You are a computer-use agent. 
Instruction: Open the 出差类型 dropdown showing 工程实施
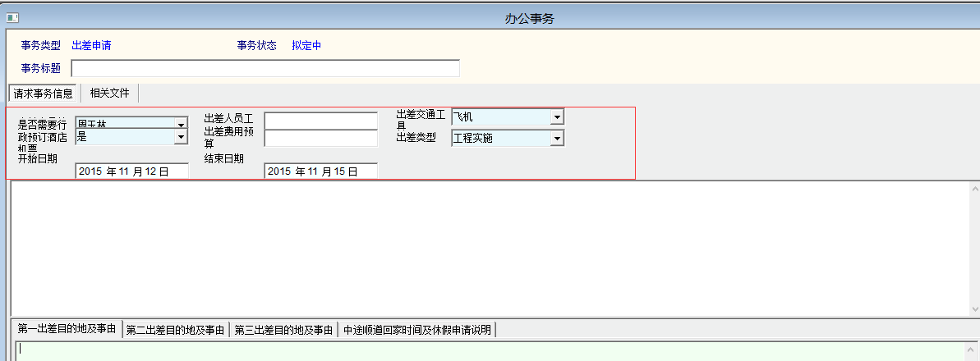click(557, 139)
